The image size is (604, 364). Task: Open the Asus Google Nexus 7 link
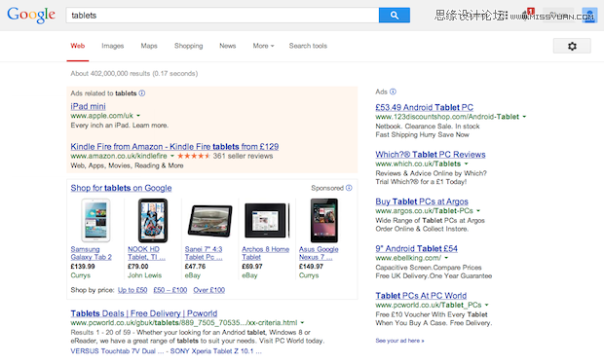coord(319,253)
